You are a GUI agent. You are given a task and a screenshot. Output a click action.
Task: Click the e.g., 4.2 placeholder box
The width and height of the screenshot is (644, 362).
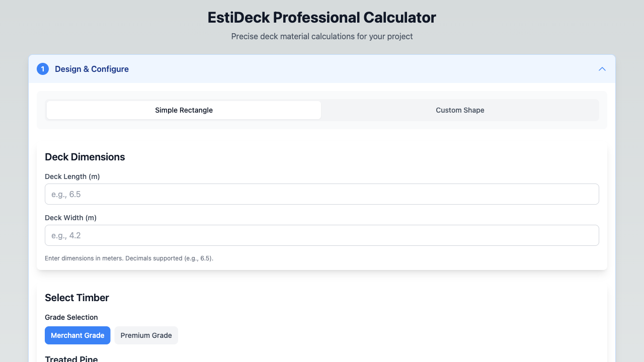click(x=322, y=235)
